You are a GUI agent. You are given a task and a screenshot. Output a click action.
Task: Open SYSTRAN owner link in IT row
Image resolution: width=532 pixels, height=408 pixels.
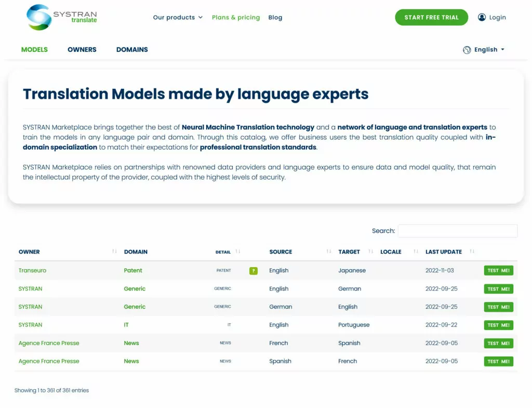point(30,325)
